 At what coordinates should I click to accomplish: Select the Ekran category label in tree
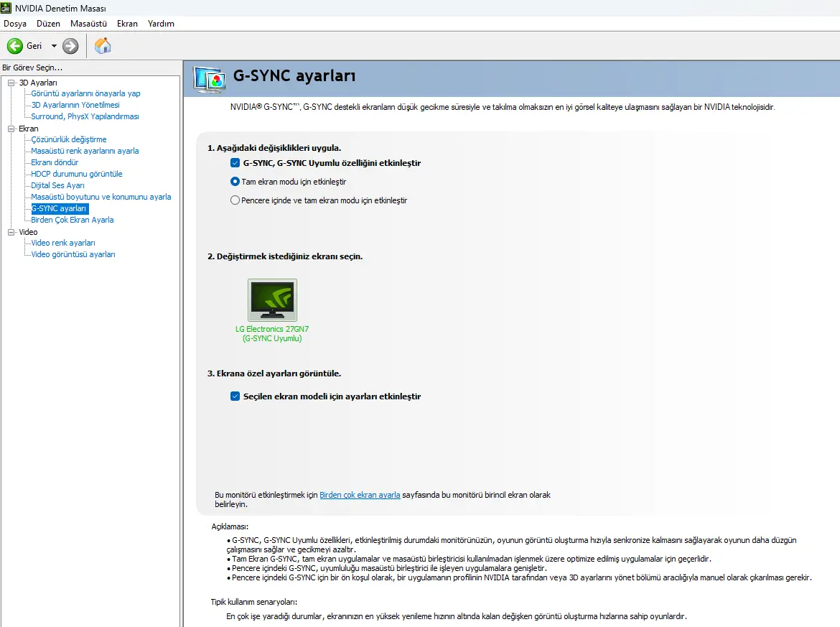coord(29,129)
